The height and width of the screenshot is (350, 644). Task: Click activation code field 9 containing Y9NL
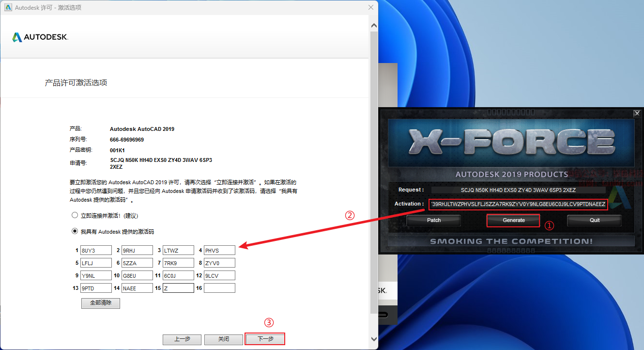(x=96, y=276)
